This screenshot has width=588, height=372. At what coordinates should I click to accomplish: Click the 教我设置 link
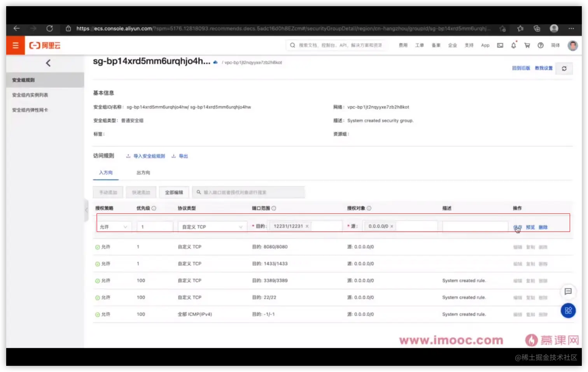tap(544, 68)
